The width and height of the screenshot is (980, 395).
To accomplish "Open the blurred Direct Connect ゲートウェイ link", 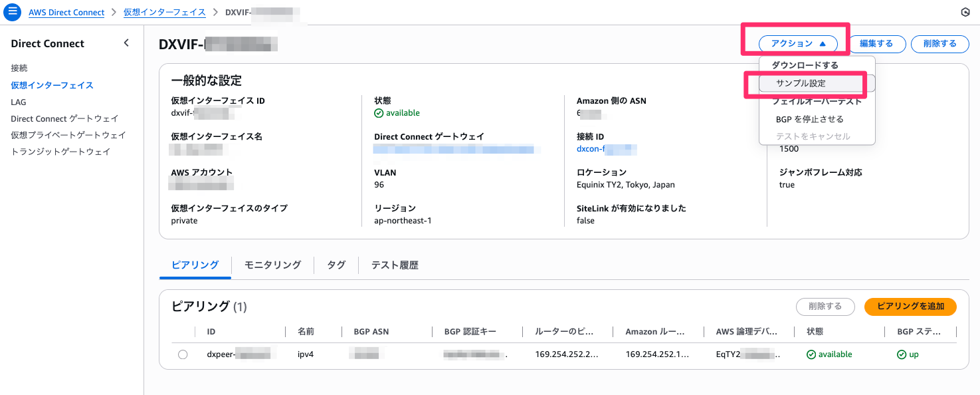I will click(454, 149).
